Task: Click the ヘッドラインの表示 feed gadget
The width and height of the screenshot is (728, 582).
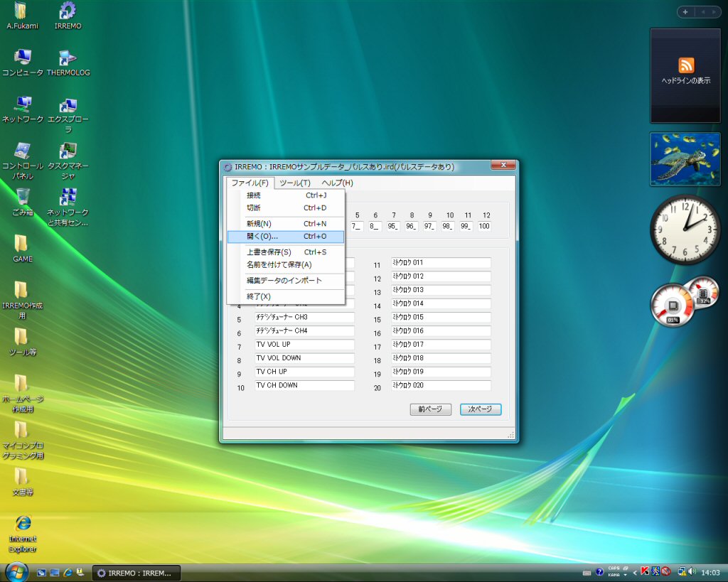Action: coord(685,75)
